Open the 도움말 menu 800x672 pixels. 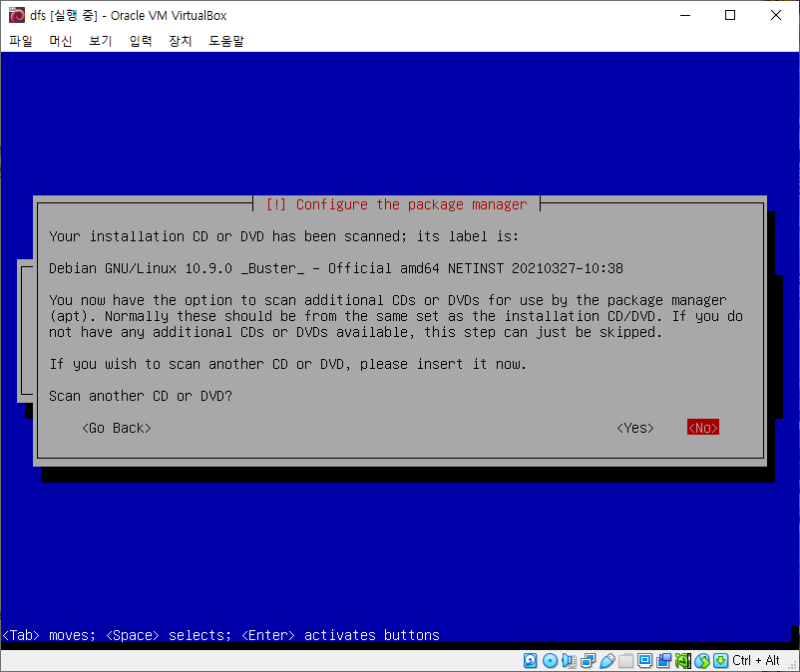point(226,41)
